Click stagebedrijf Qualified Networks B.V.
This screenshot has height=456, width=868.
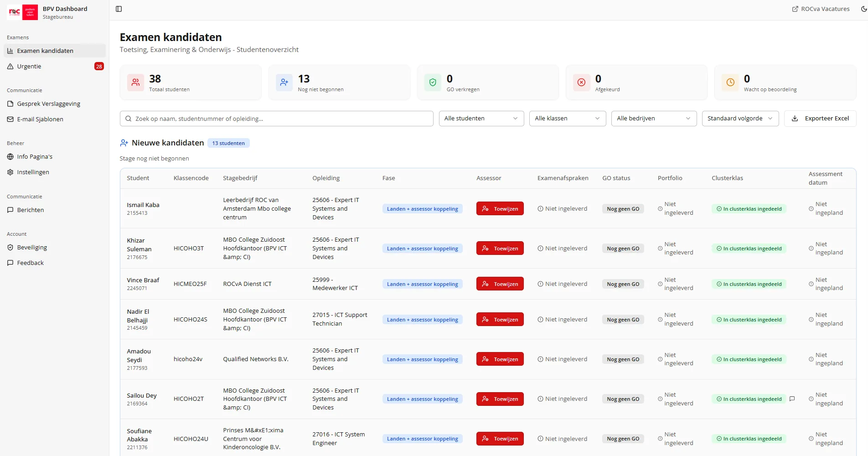coord(256,359)
